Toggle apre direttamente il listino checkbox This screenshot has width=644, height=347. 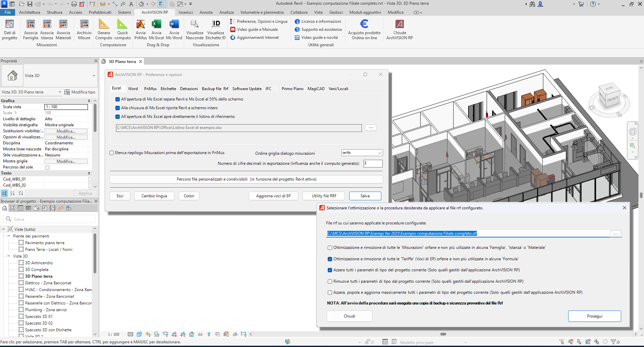(x=117, y=117)
